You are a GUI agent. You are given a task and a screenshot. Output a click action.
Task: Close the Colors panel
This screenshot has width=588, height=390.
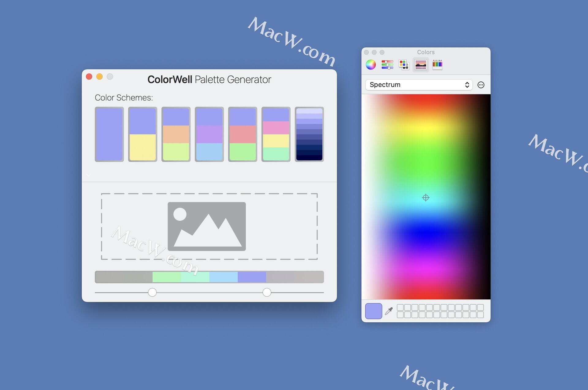366,52
